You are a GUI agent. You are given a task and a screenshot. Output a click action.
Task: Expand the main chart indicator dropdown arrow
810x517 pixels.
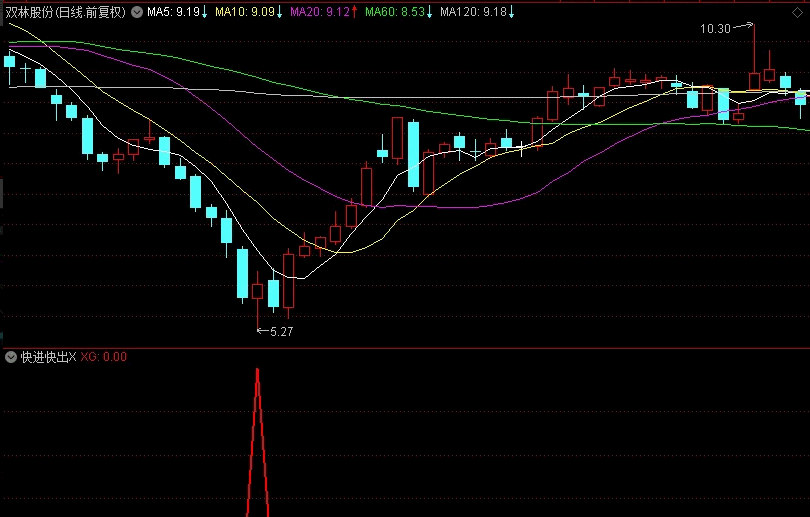tap(137, 12)
